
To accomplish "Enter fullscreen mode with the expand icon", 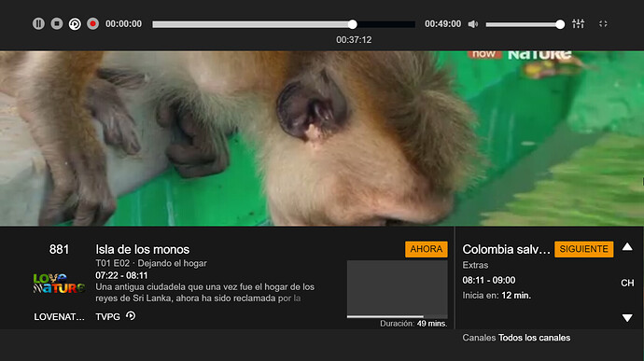I will click(603, 24).
